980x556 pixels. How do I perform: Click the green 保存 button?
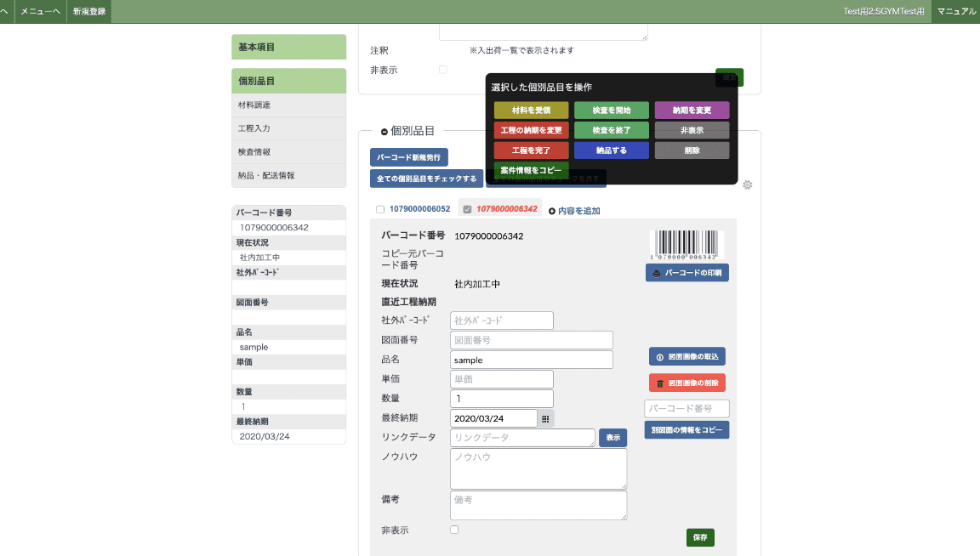point(700,537)
